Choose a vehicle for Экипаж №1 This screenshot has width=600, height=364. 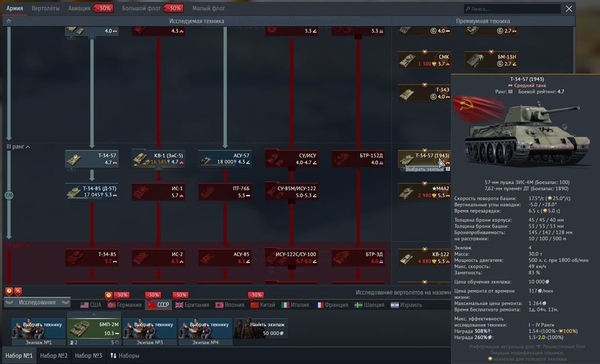[x=39, y=328]
